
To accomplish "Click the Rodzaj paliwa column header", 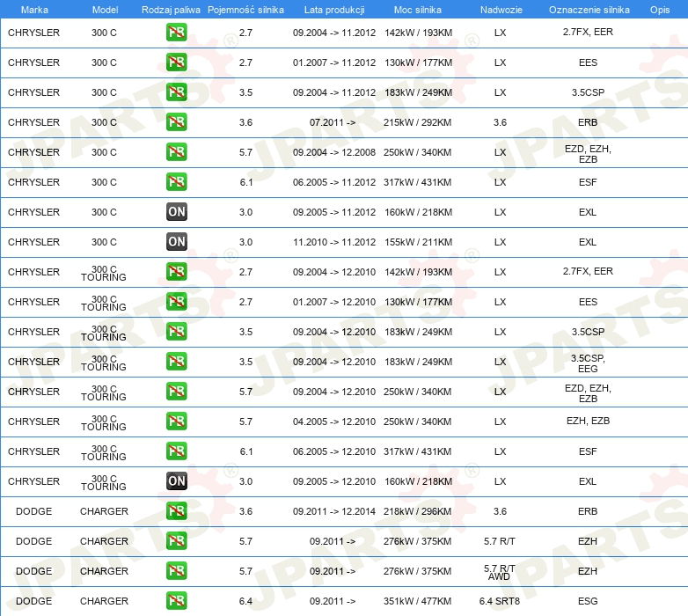I will (x=171, y=10).
